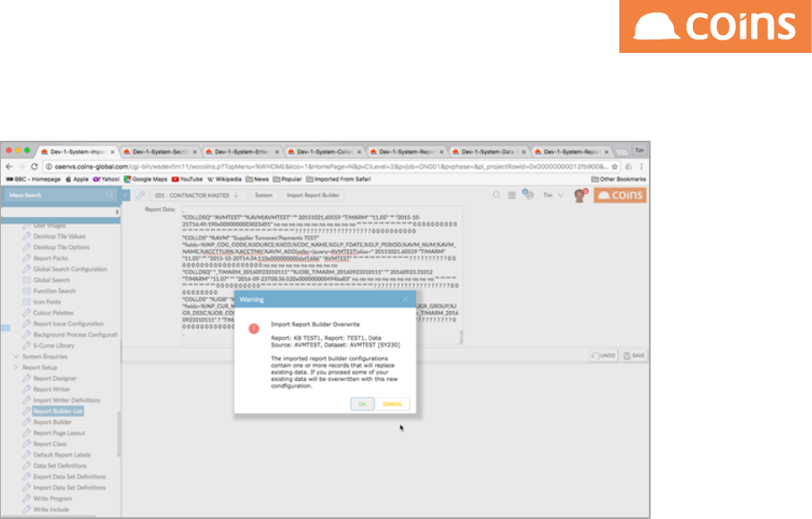
Task: Open the News bookmarks folder
Action: (257, 179)
